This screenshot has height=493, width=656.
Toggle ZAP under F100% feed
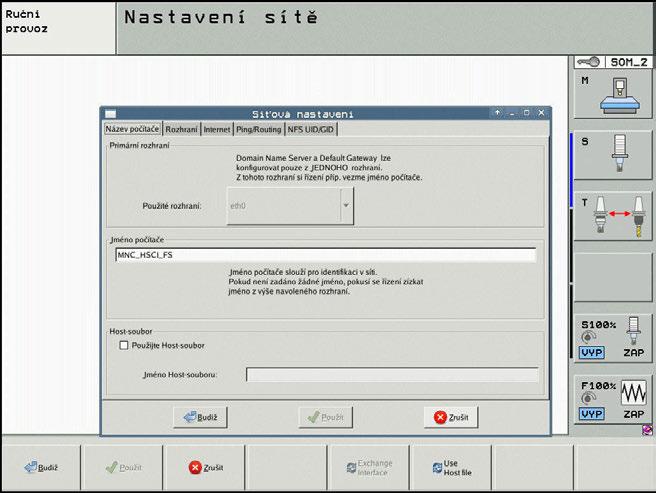click(633, 414)
